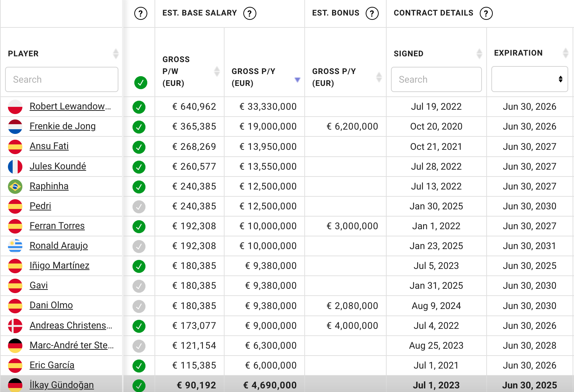Open Raphinha player link
The image size is (574, 392).
49,186
